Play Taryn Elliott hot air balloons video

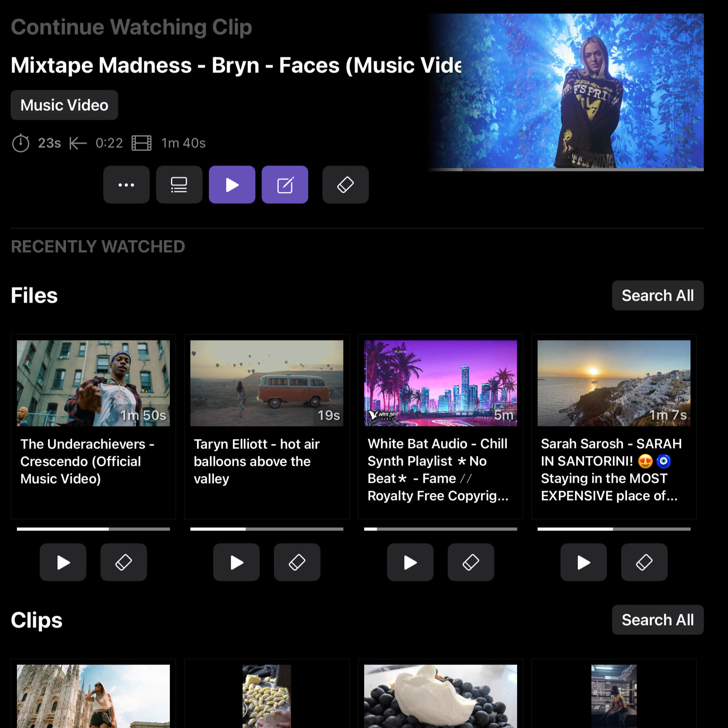236,562
